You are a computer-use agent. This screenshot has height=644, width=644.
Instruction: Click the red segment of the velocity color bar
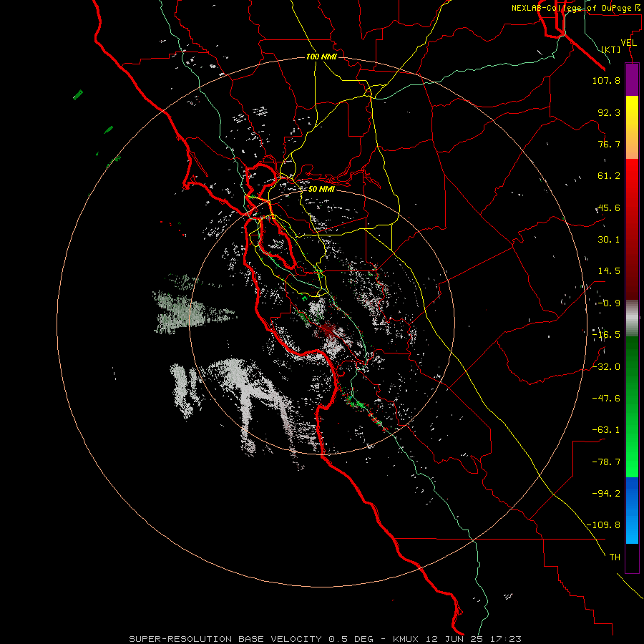632,229
